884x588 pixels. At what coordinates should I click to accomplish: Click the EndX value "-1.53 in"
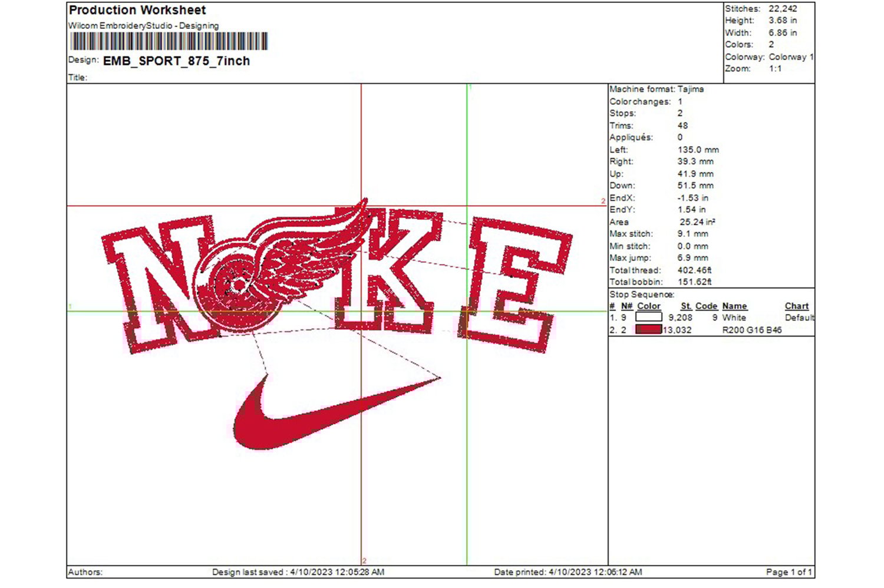pyautogui.click(x=693, y=198)
